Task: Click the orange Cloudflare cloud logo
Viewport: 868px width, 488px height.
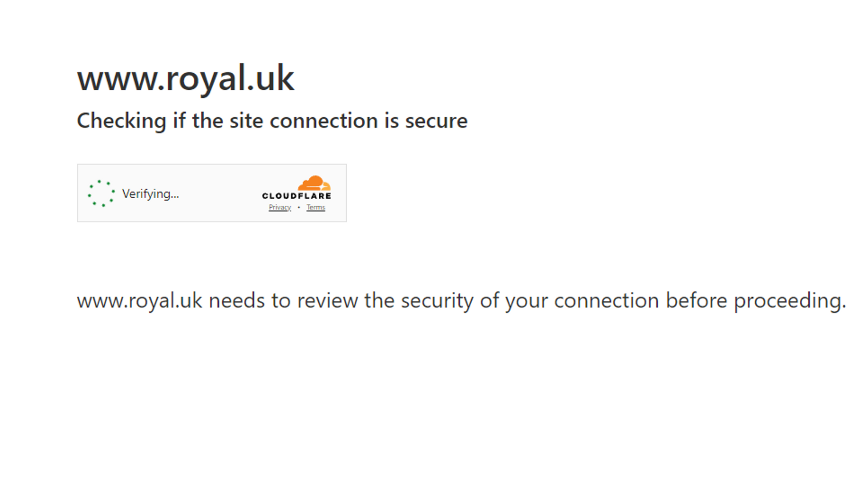Action: (314, 183)
